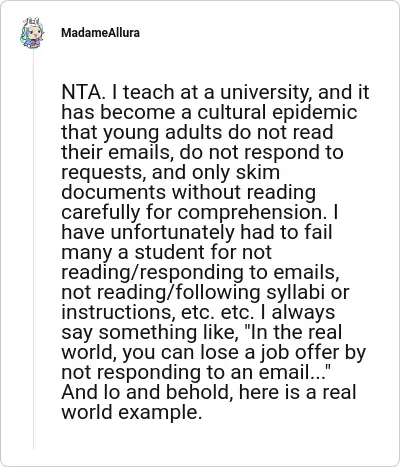The height and width of the screenshot is (467, 400).
Task: Click the text 'instructions, etc. etc.'
Action: (x=158, y=312)
